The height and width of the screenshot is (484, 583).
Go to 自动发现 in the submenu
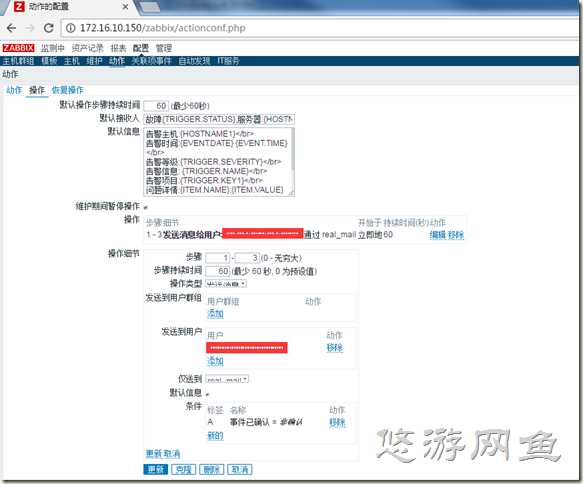click(x=194, y=61)
